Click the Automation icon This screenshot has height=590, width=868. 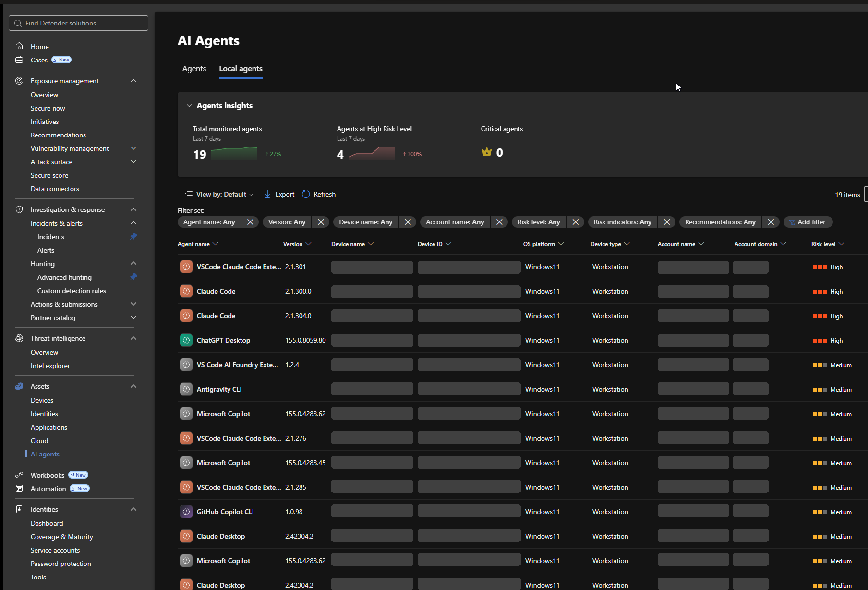pyautogui.click(x=19, y=488)
